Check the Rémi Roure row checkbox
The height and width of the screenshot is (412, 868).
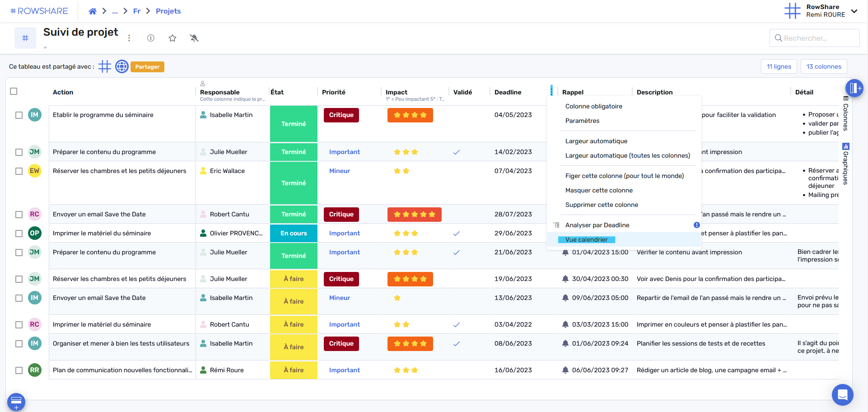[19, 370]
